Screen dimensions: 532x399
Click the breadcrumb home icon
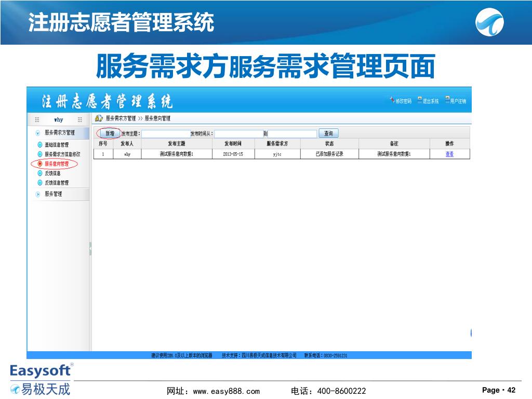(99, 118)
